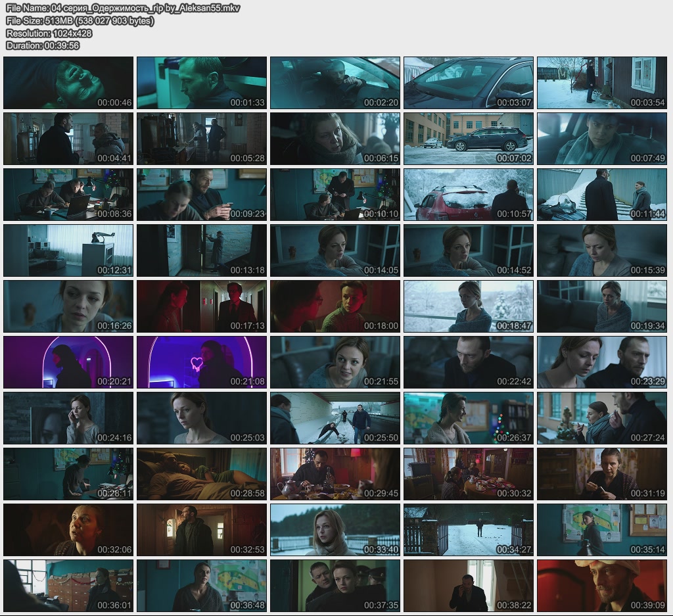The image size is (673, 616).
Task: Pick the close-up thumbnail at 00:16:26
Action: [68, 306]
